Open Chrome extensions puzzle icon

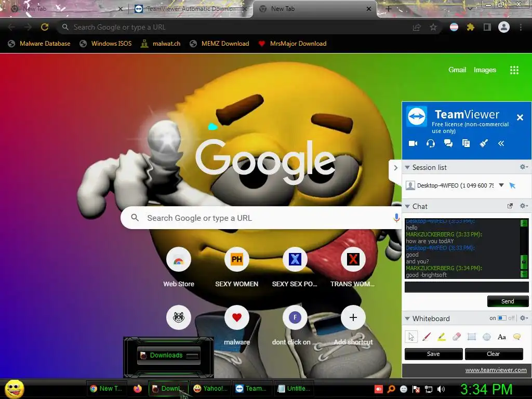click(470, 27)
